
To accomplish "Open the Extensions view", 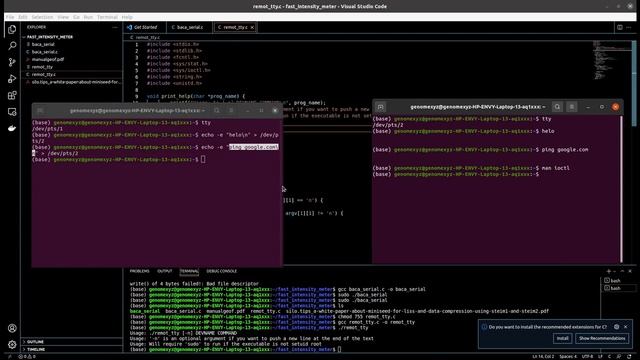I will coord(12,95).
